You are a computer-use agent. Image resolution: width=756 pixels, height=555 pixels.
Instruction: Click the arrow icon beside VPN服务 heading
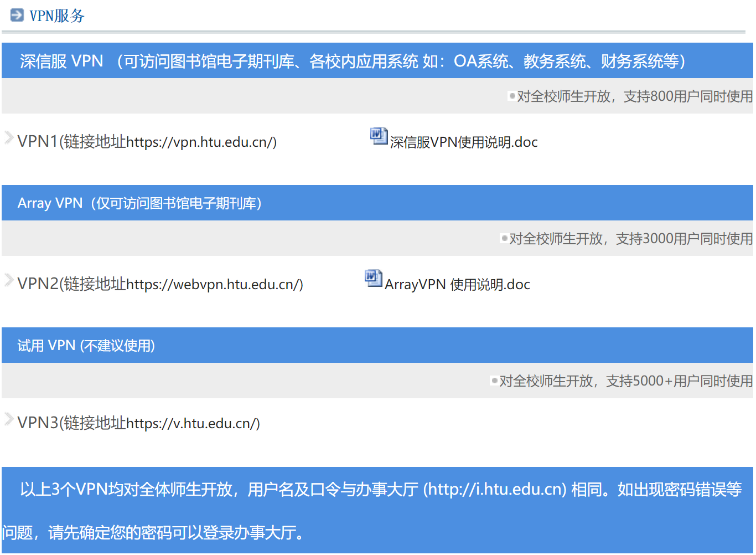[17, 15]
